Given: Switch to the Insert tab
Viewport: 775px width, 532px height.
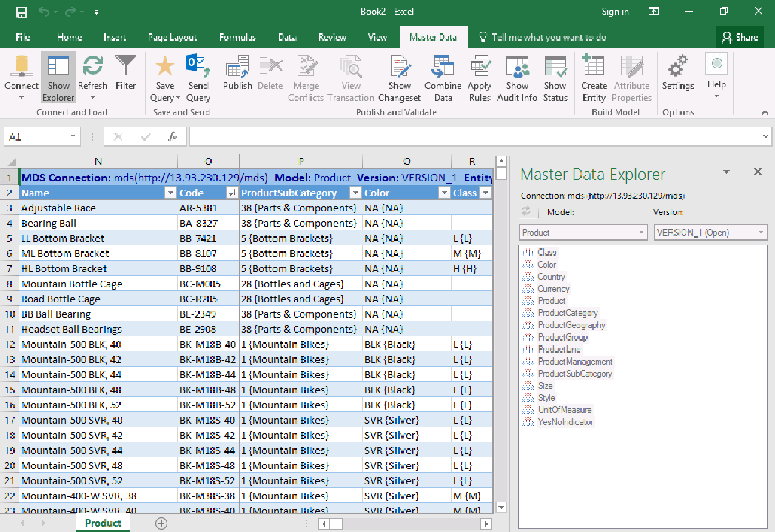Looking at the screenshot, I should click(x=115, y=37).
